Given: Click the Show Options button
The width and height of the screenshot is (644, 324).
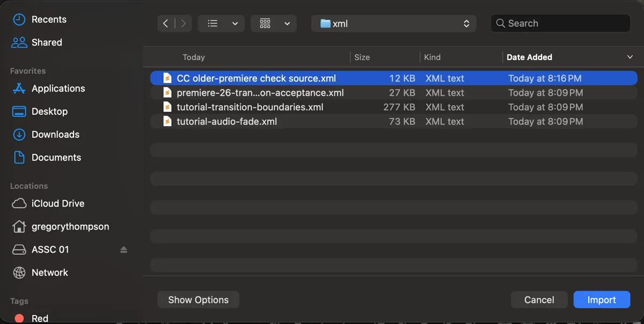Looking at the screenshot, I should [x=199, y=300].
